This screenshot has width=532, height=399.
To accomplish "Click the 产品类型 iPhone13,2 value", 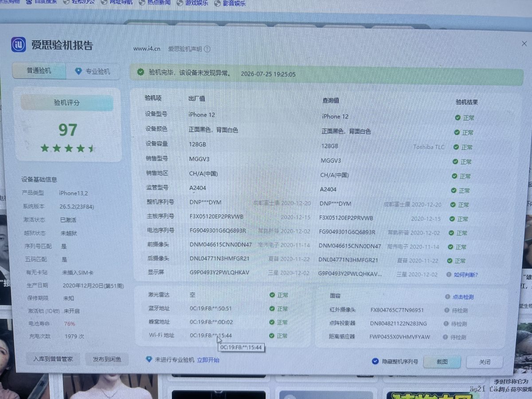I will 73,193.
